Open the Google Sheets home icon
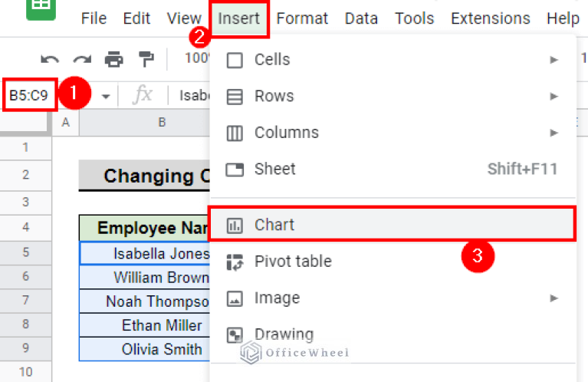This screenshot has height=382, width=588. 41,8
